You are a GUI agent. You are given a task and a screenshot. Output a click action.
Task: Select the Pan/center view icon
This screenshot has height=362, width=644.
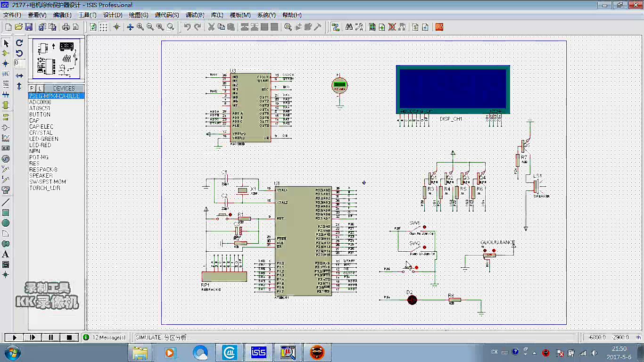(x=130, y=27)
